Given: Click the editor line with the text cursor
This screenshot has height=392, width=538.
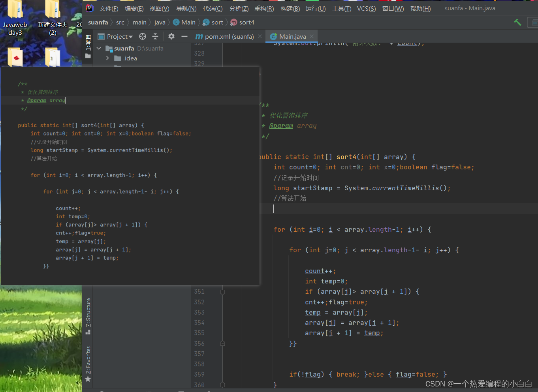Looking at the screenshot, I should (399, 208).
